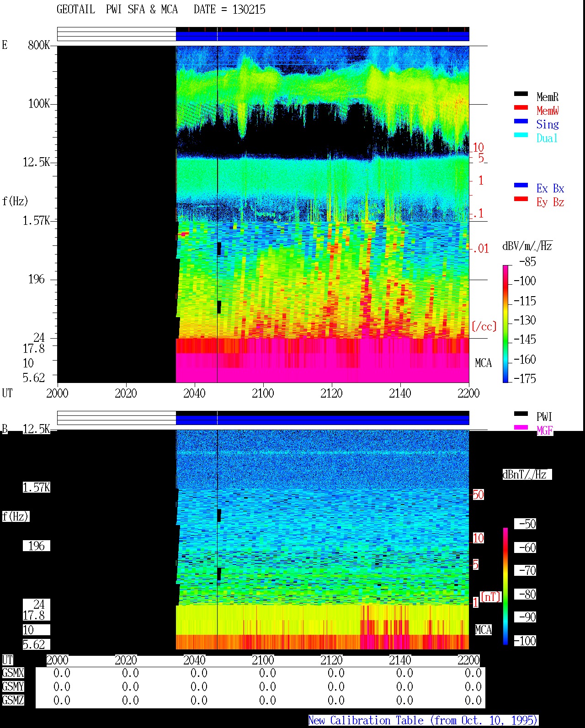Click the red MemW legend swatch
585x728 pixels.
[521, 108]
